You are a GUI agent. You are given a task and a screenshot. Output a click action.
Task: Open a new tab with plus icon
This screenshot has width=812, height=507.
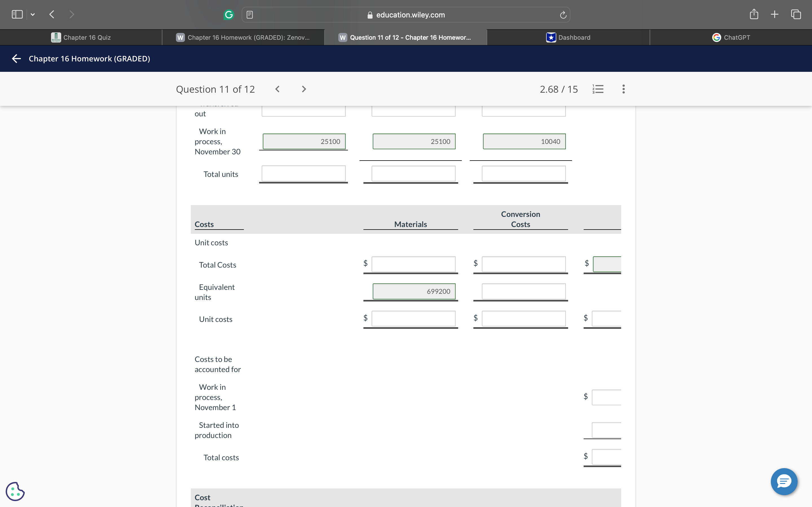pos(775,14)
